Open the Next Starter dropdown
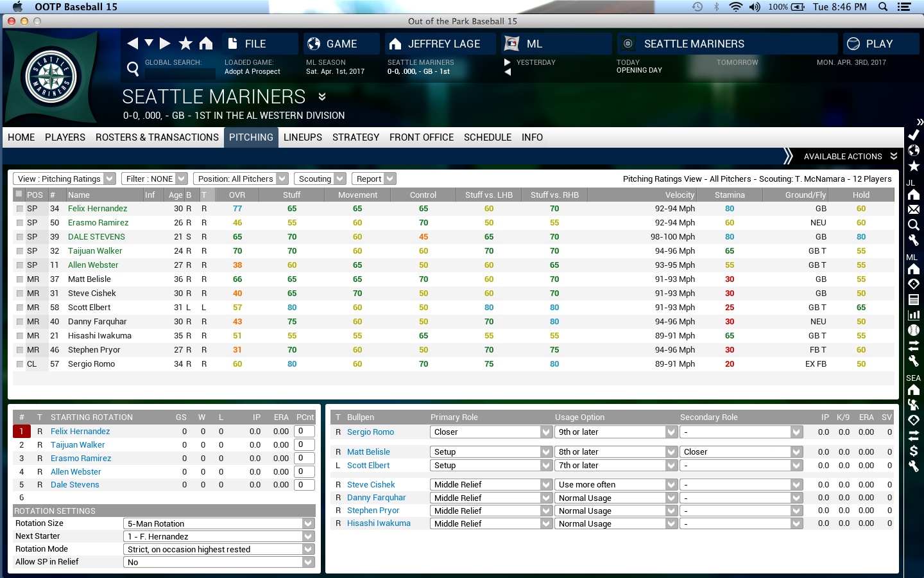Screen dimensions: 924x578 tap(219, 536)
